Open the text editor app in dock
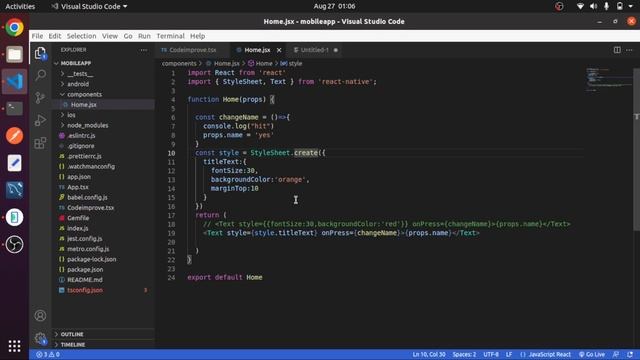This screenshot has height=360, width=640. (14, 163)
